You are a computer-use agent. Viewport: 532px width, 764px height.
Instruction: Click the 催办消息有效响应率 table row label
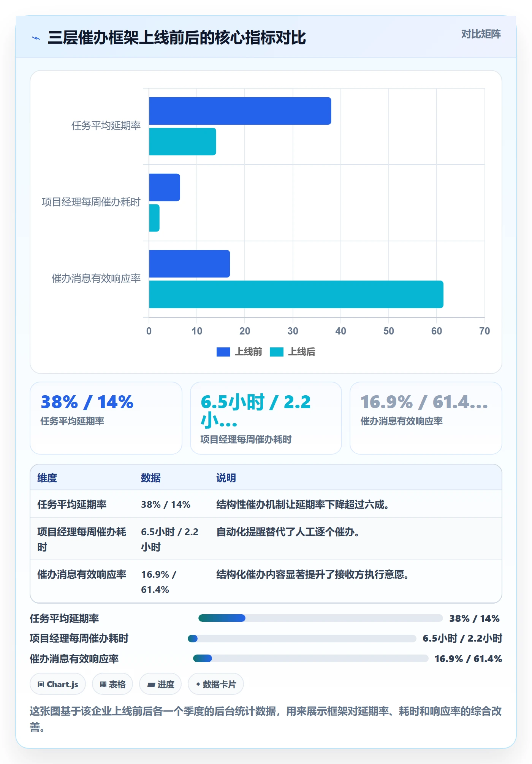(x=82, y=574)
